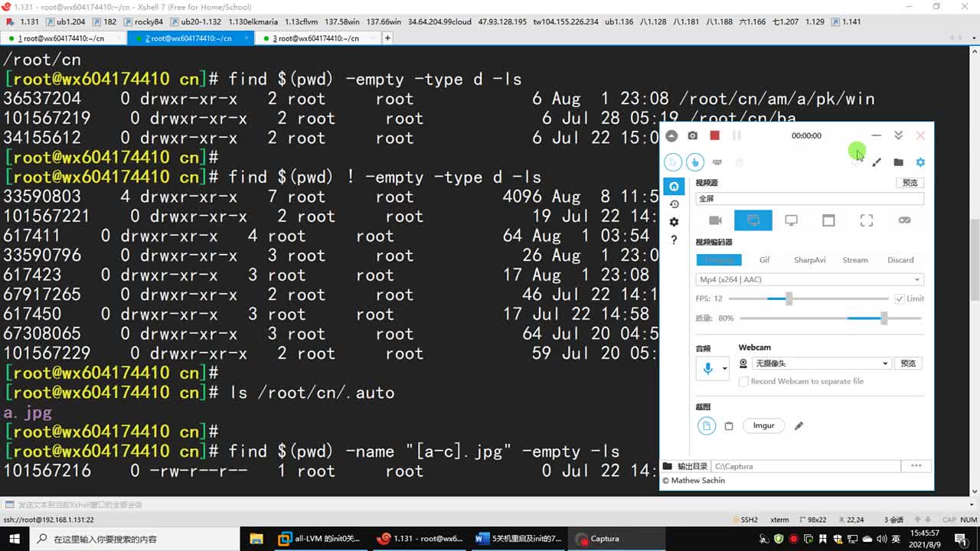Open the ub1.204 session shortcut
Viewport: 980px width, 551px height.
pyautogui.click(x=67, y=21)
